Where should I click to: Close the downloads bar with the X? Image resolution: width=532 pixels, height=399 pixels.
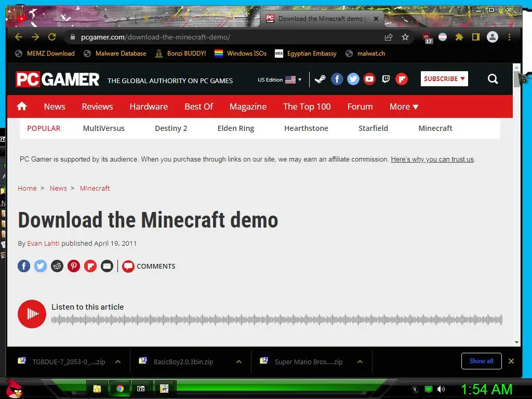(511, 361)
